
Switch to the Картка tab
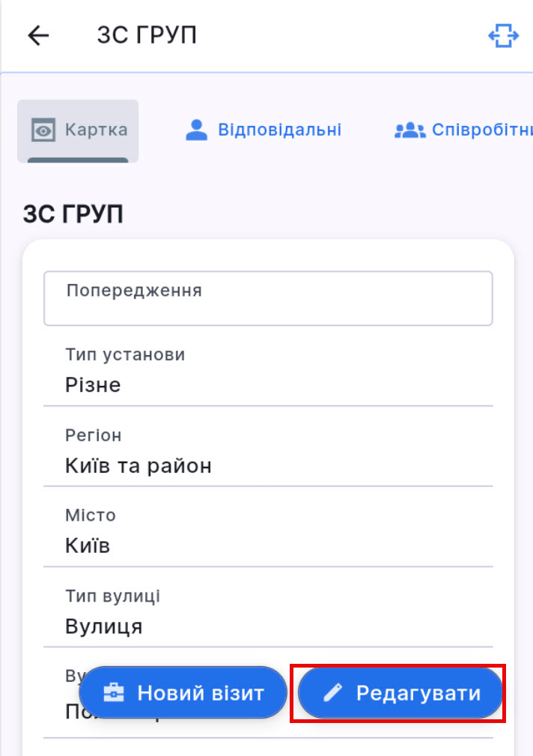(x=78, y=130)
